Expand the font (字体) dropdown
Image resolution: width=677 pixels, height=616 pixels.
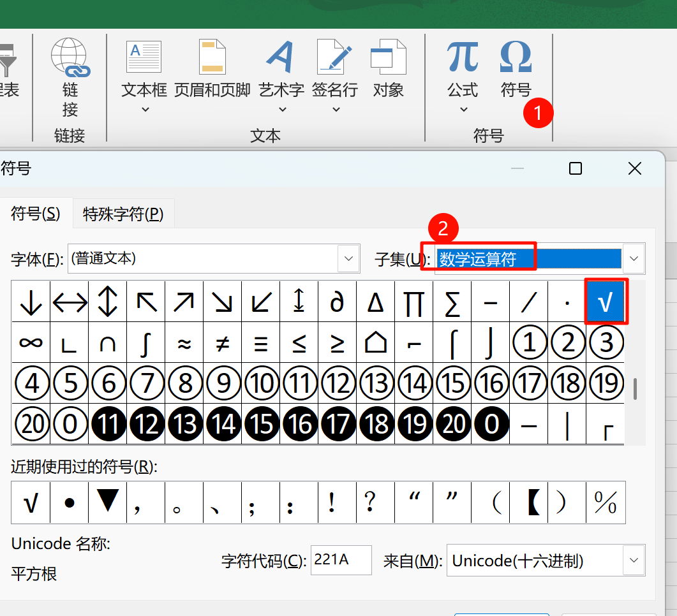348,259
